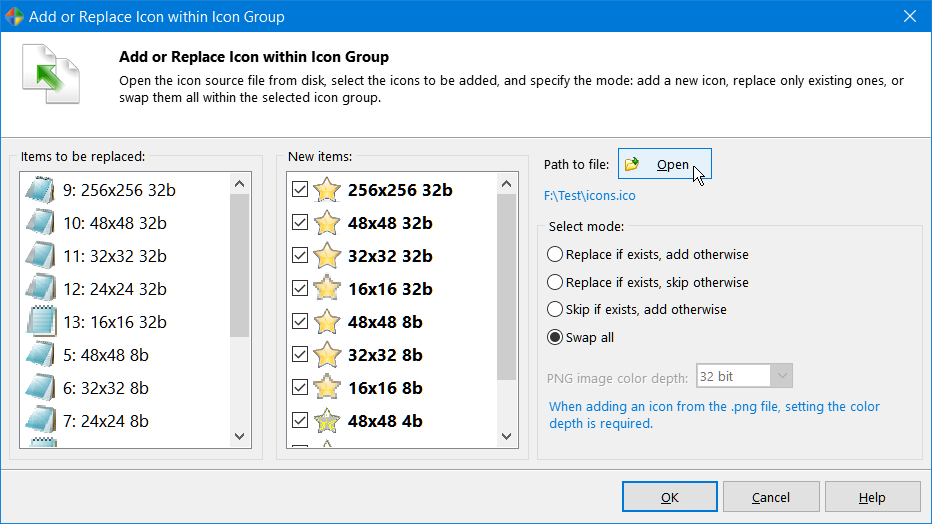Click the up arrow of Items to be replaced list
Screen dimensions: 932x524
pyautogui.click(x=240, y=184)
